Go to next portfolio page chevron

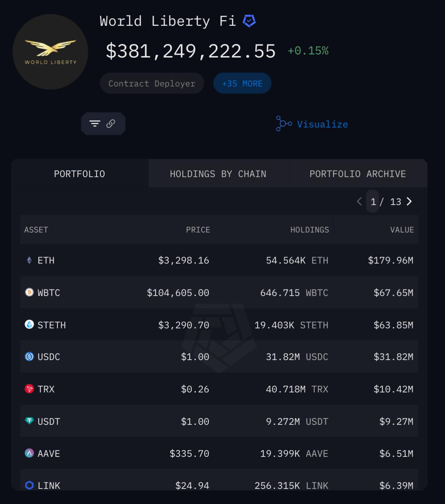tap(409, 201)
